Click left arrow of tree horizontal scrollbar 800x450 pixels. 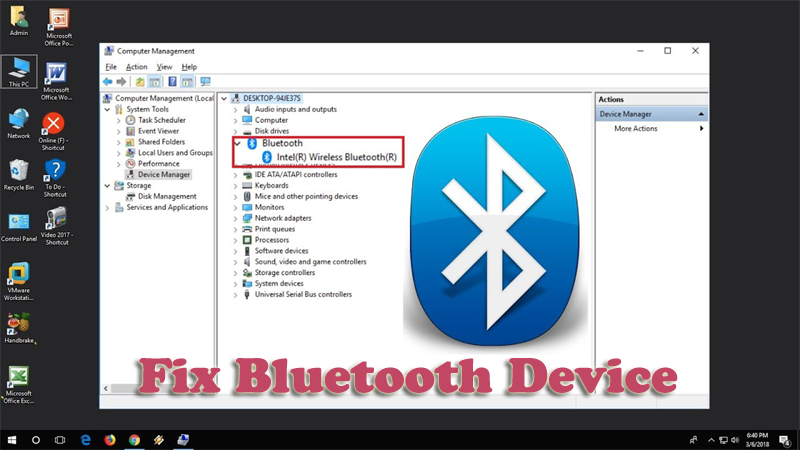pos(106,389)
